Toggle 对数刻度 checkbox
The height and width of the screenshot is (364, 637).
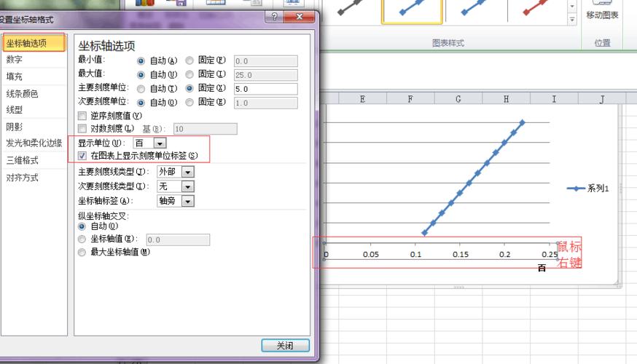click(x=82, y=129)
